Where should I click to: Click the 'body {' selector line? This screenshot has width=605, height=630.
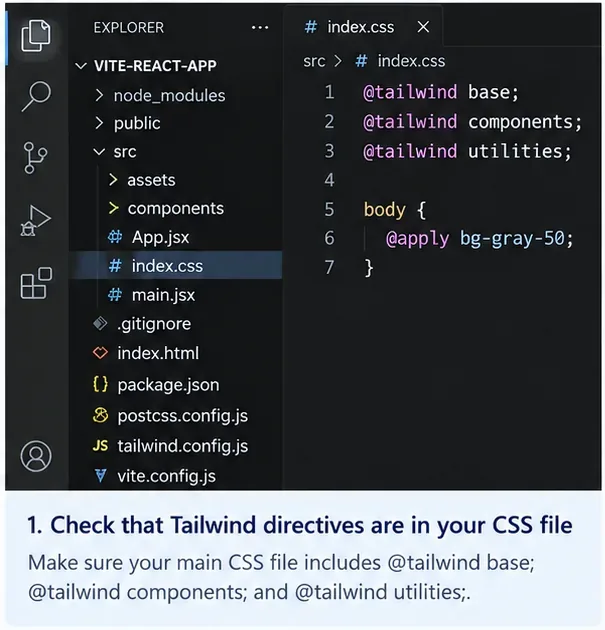394,210
